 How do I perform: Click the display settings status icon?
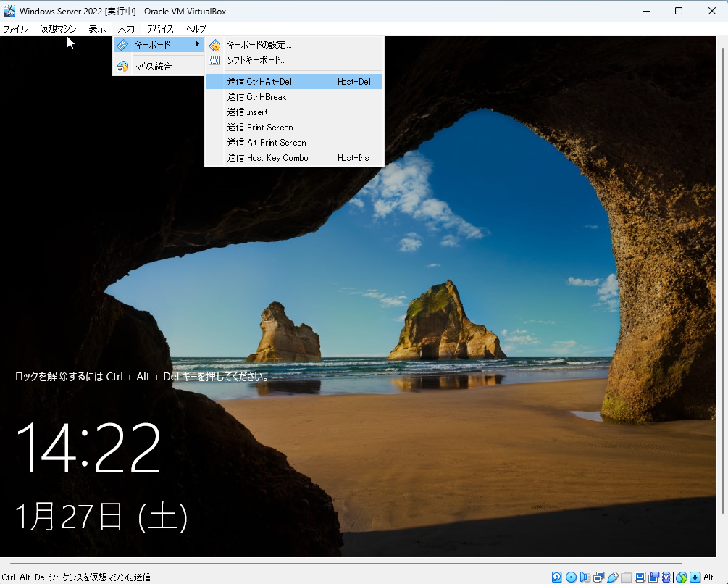click(641, 577)
